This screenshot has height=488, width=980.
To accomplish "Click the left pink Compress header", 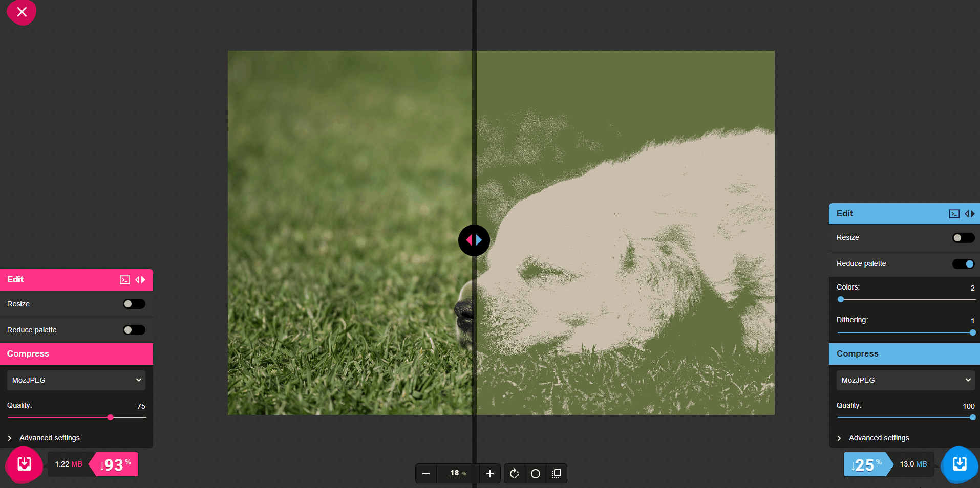I will 76,354.
